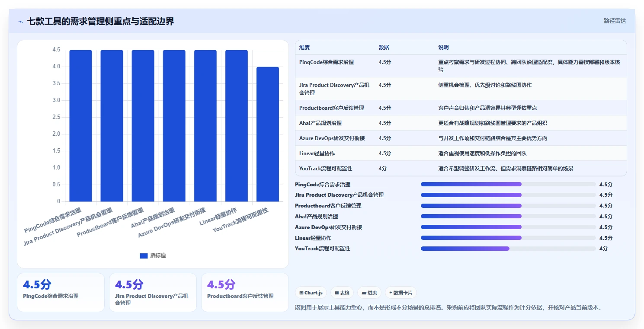This screenshot has width=644, height=329.
Task: Click the PingCode综合需求治理 progress bar
Action: point(508,184)
